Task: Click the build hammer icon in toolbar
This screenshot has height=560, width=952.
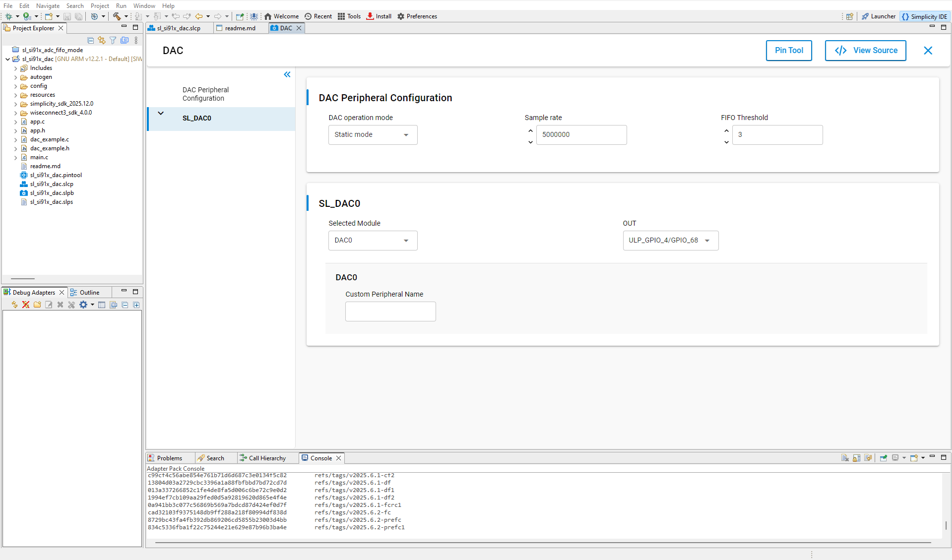Action: 117,16
